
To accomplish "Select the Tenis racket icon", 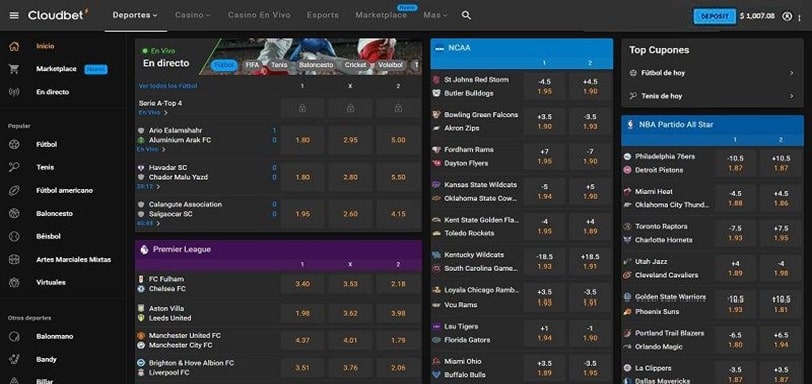I will 14,167.
